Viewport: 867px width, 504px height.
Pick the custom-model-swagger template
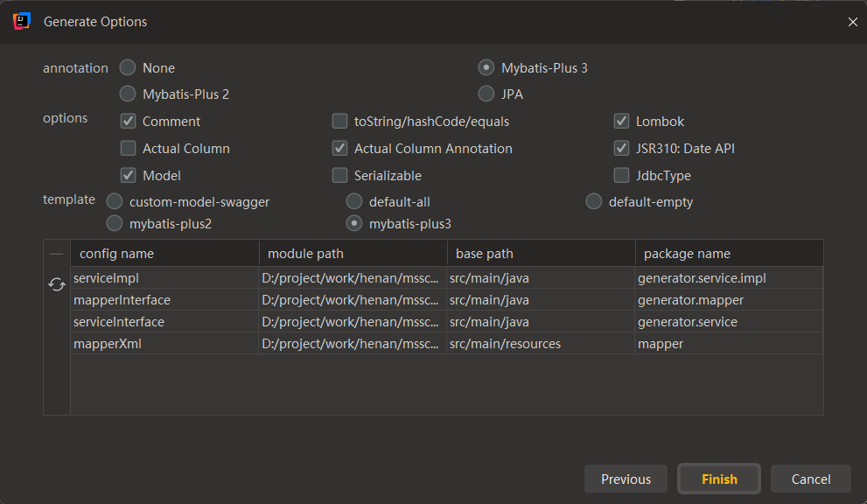[115, 202]
